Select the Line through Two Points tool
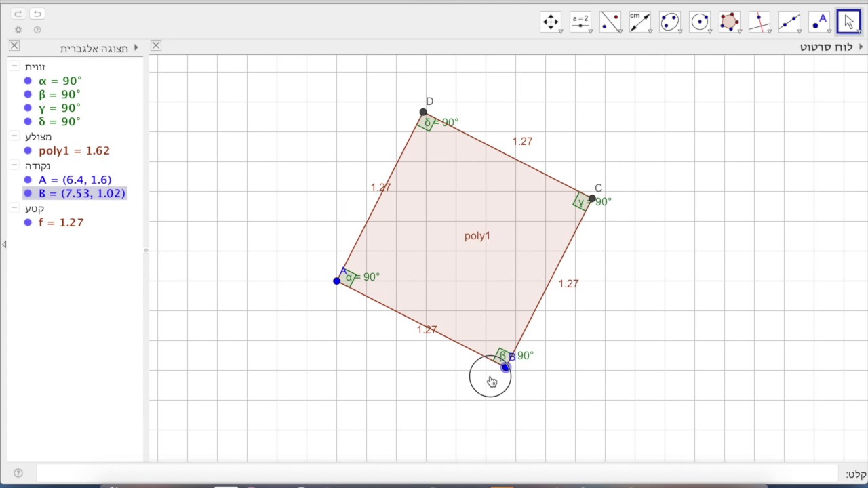The height and width of the screenshot is (488, 868). (789, 22)
